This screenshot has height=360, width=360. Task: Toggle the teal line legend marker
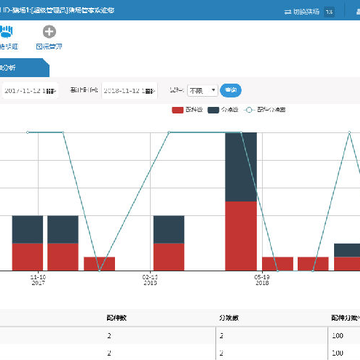coord(250,110)
